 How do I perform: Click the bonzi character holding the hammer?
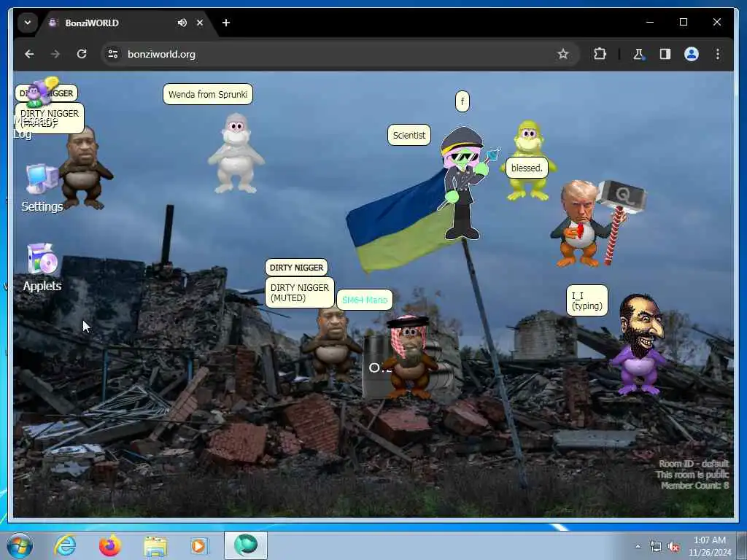point(597,223)
